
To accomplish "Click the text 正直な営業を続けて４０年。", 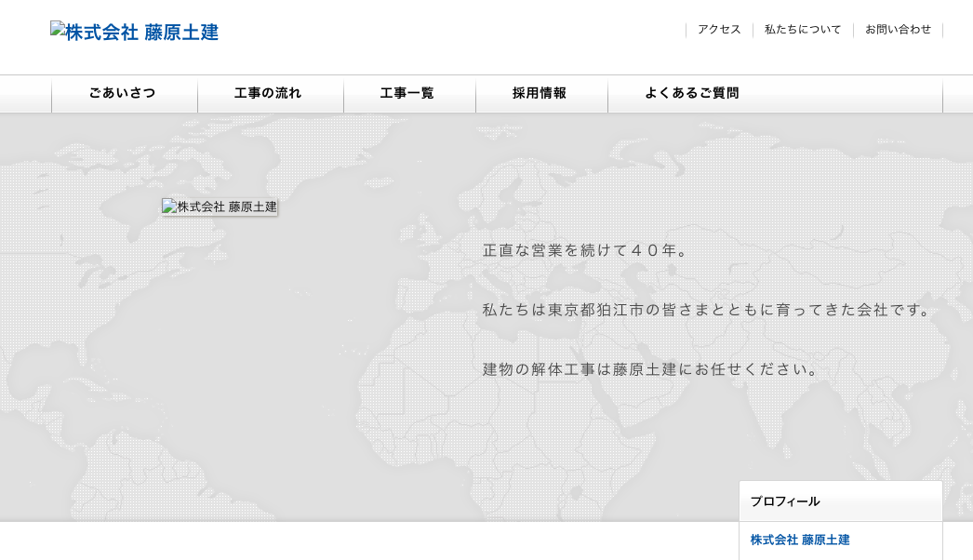I will point(586,250).
